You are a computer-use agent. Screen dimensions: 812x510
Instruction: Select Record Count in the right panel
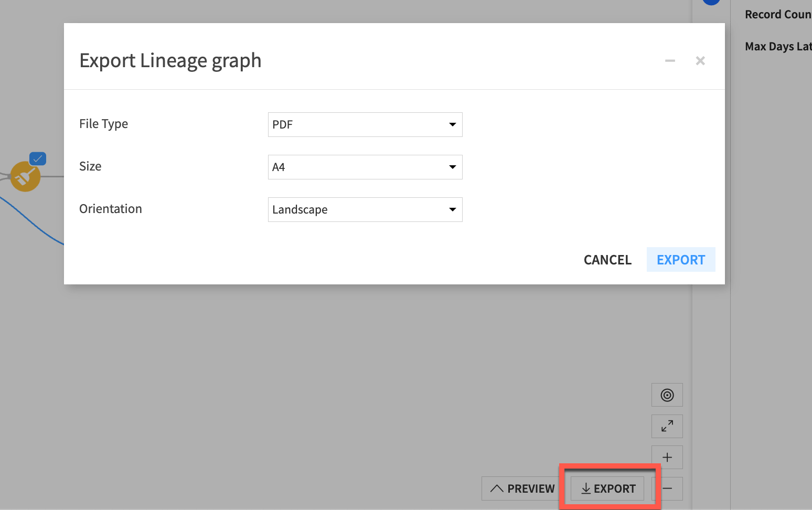point(777,14)
